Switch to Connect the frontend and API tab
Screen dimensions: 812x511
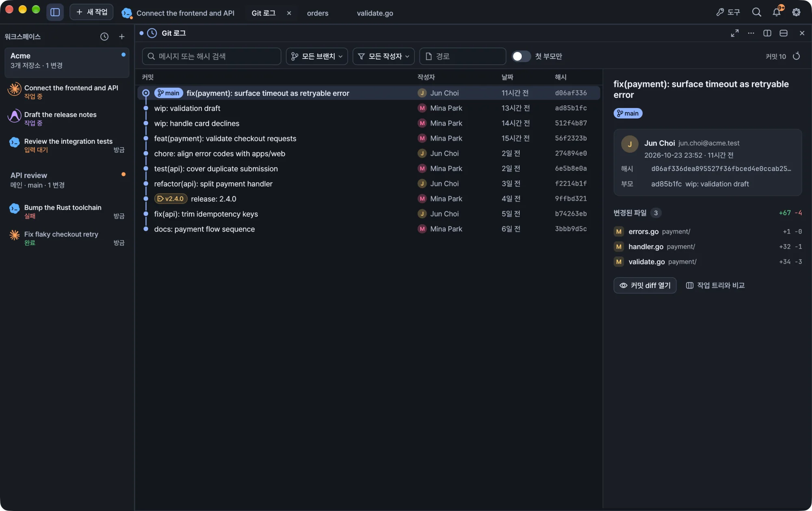pos(179,13)
